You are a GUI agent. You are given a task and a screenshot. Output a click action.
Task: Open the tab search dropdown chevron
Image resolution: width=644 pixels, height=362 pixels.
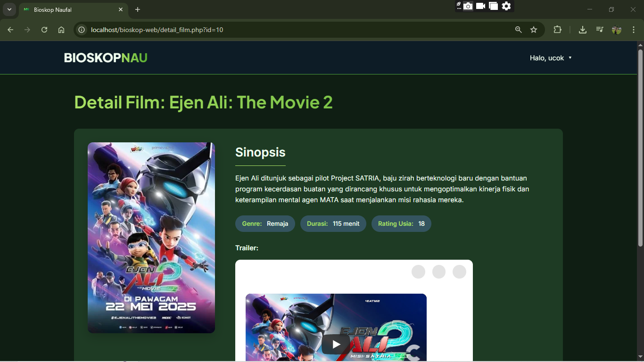tap(9, 9)
